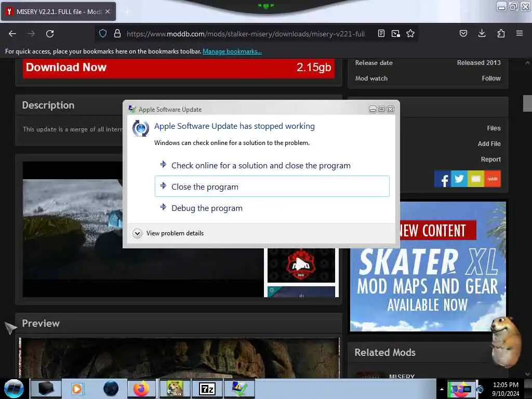The width and height of the screenshot is (532, 399).
Task: Toggle reader view in address bar
Action: [x=381, y=33]
